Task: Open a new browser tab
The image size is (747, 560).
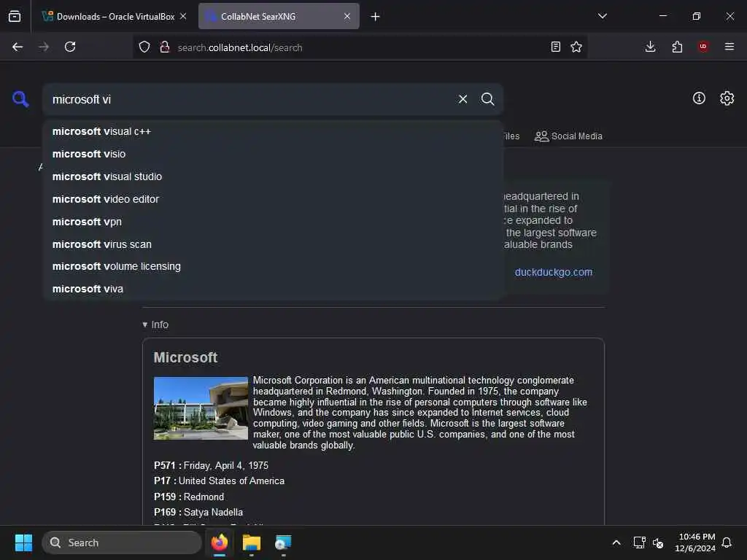Action: [376, 17]
